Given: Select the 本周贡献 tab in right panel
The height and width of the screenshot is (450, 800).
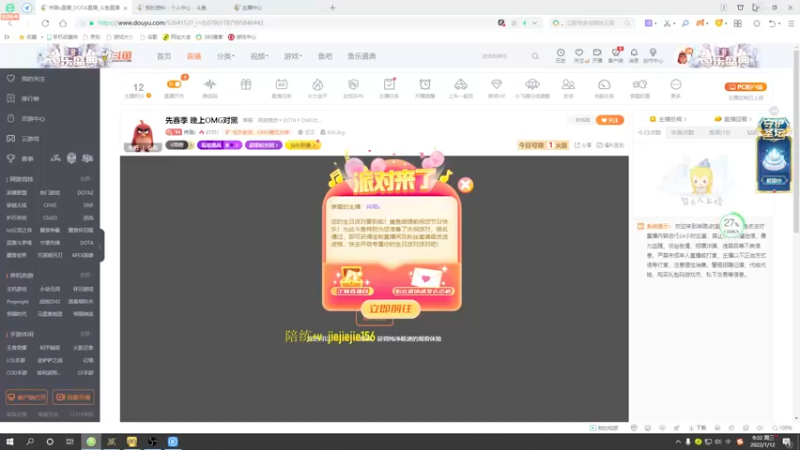Looking at the screenshot, I should [x=682, y=132].
